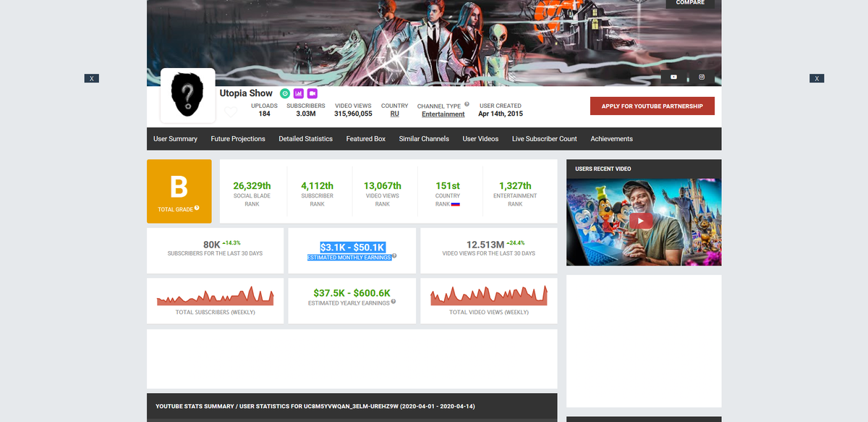Follow the RU country link
This screenshot has width=868, height=422.
[x=394, y=114]
